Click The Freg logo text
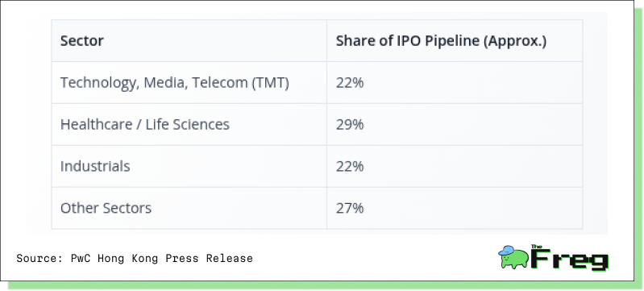This screenshot has width=644, height=291. tap(569, 259)
